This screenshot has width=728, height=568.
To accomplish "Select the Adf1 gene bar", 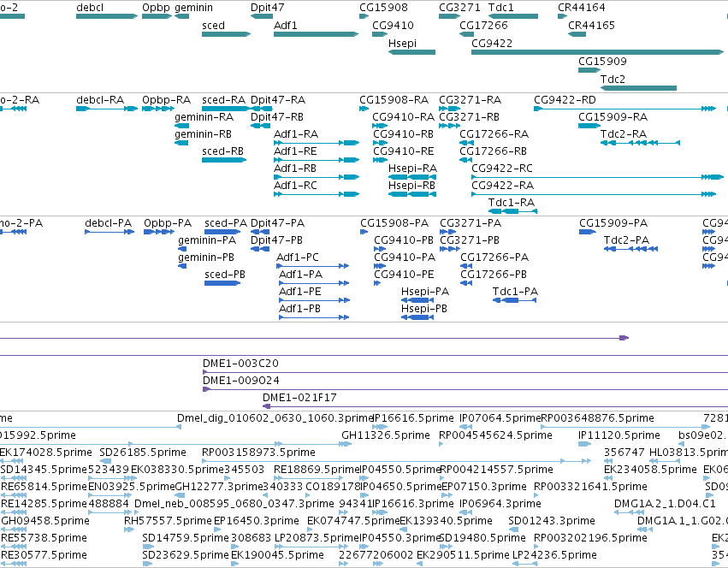I will pos(317,34).
